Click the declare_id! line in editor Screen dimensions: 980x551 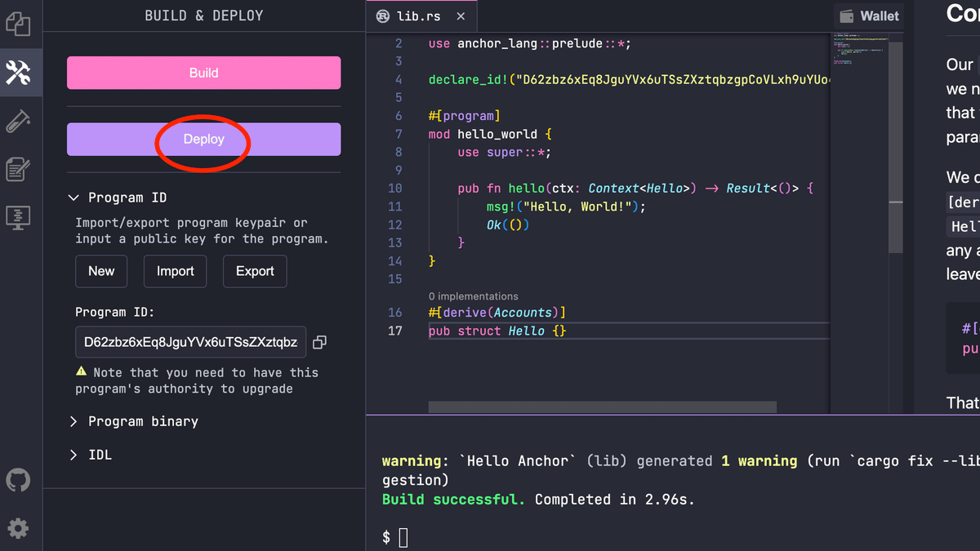(629, 79)
